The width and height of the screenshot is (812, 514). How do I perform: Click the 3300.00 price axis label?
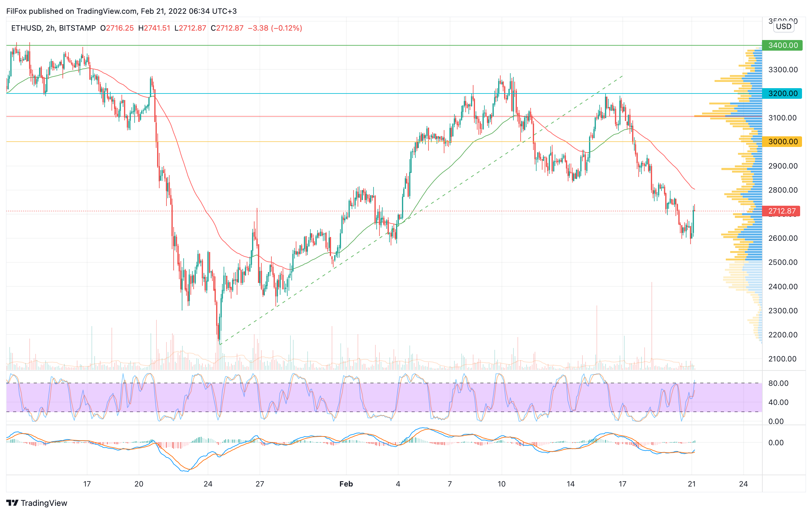(783, 70)
